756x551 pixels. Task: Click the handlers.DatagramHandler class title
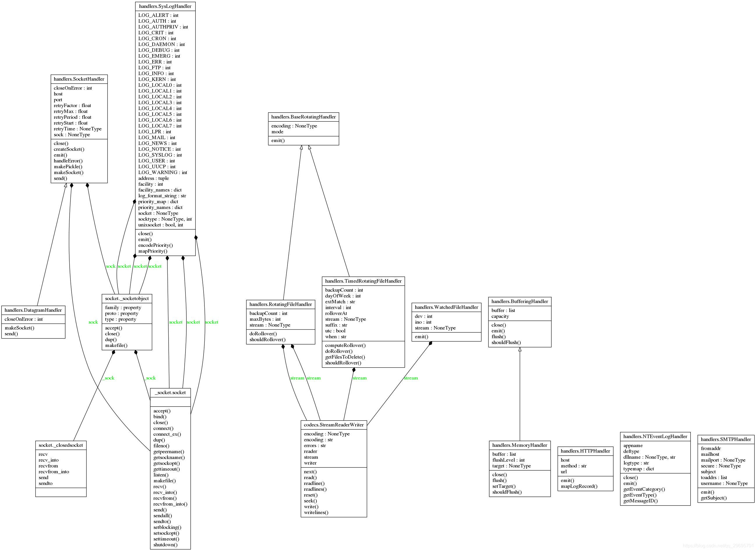click(33, 310)
